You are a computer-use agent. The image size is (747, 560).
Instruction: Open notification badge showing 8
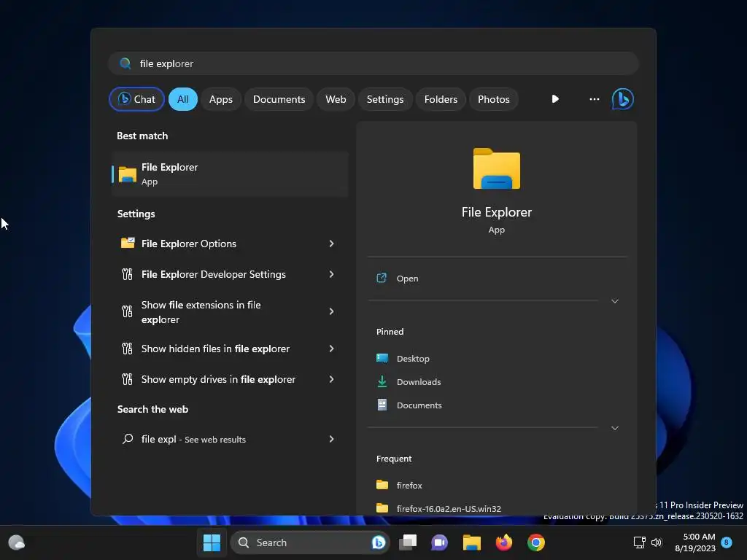(x=727, y=542)
